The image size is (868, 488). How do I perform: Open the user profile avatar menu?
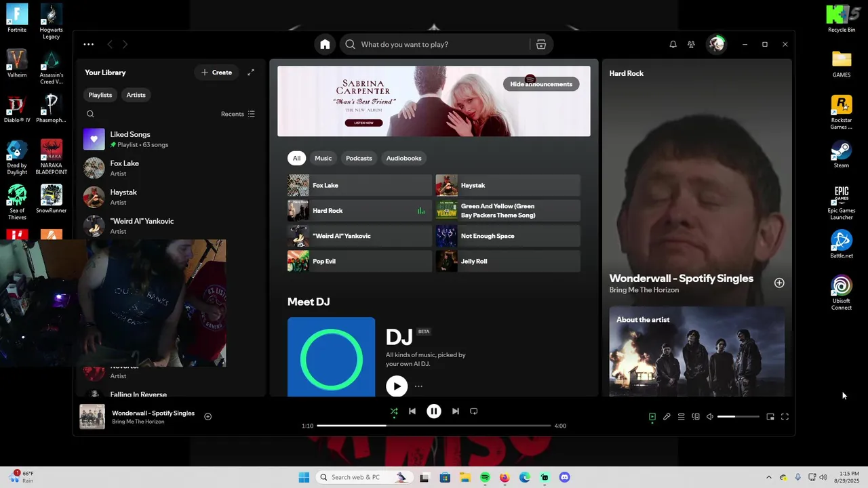[x=717, y=44]
